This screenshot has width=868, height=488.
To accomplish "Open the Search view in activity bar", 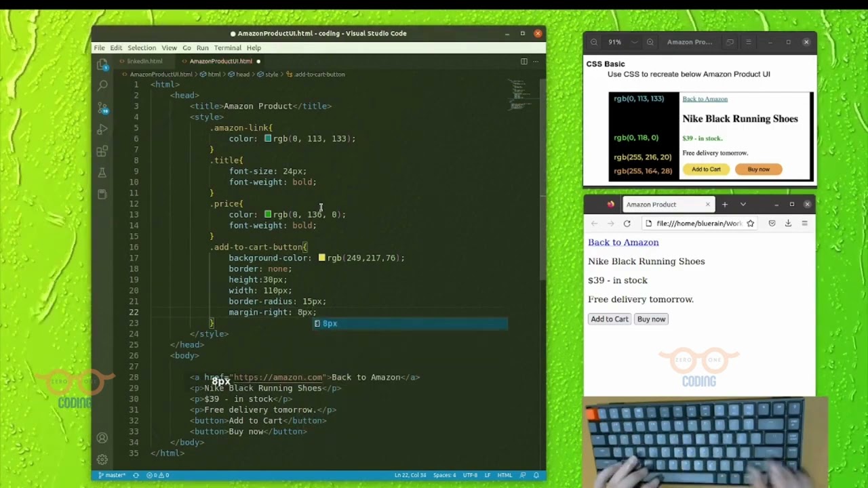I will pos(102,86).
